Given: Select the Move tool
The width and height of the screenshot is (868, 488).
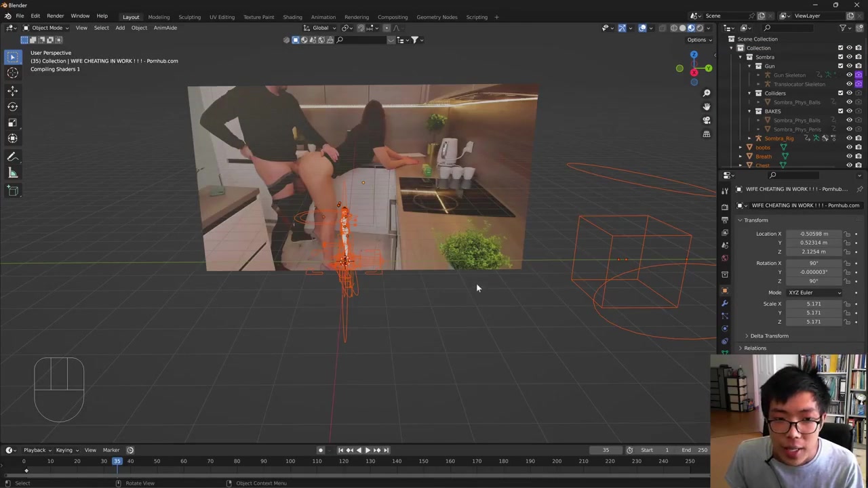Looking at the screenshot, I should pyautogui.click(x=12, y=90).
